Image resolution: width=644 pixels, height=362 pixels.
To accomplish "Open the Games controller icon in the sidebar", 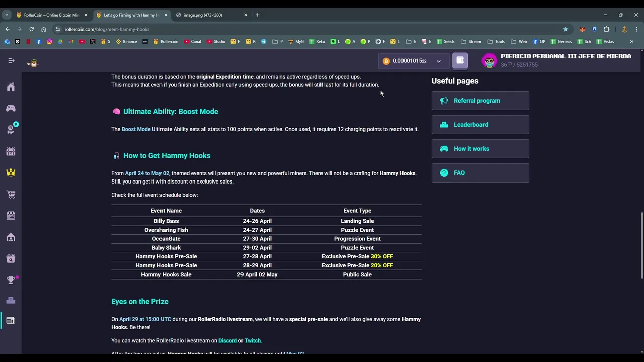I will [11, 108].
